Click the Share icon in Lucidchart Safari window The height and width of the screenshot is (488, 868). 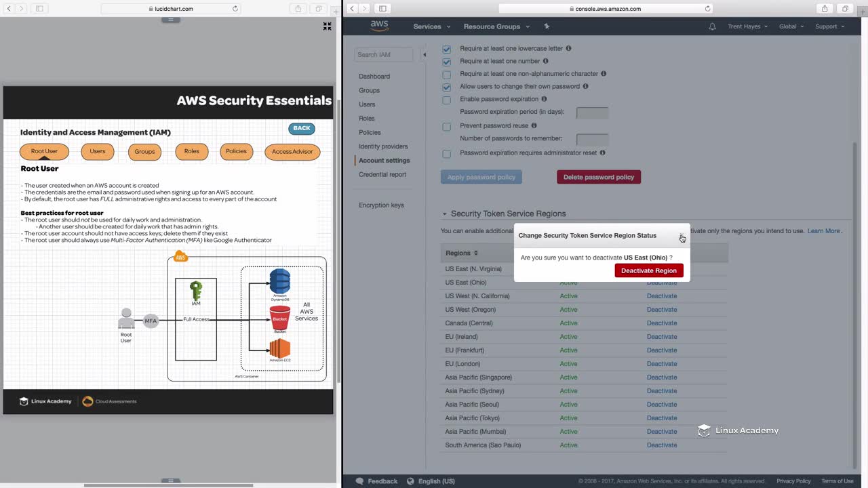298,9
